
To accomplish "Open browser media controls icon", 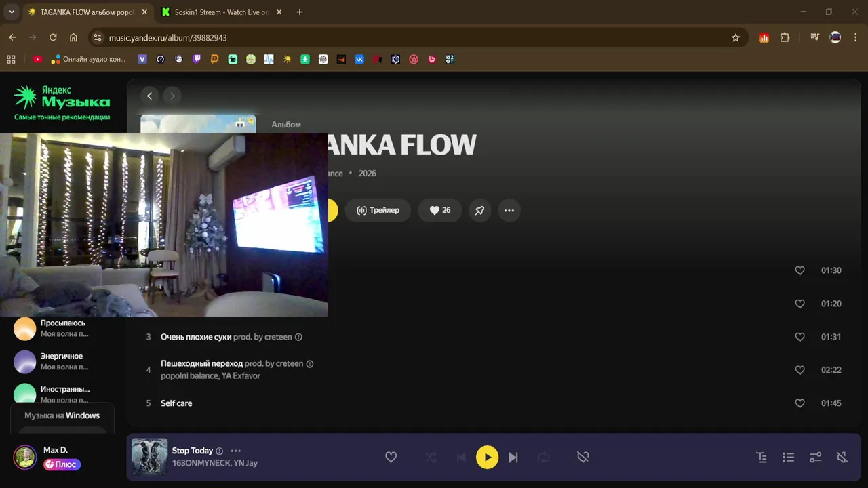I will [x=814, y=38].
